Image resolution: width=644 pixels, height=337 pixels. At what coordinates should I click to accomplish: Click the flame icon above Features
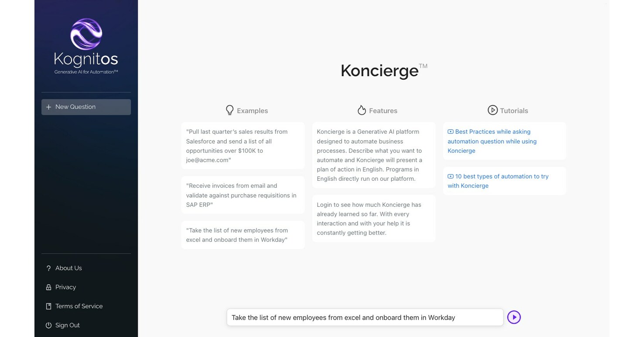(x=362, y=110)
